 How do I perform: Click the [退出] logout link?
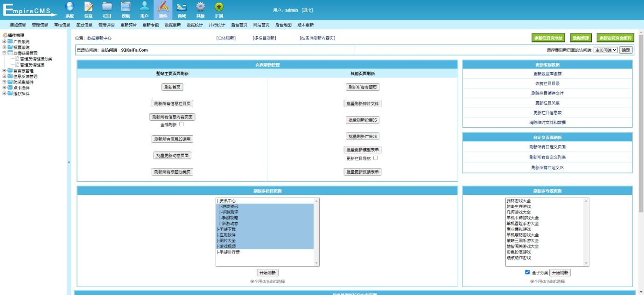click(307, 10)
